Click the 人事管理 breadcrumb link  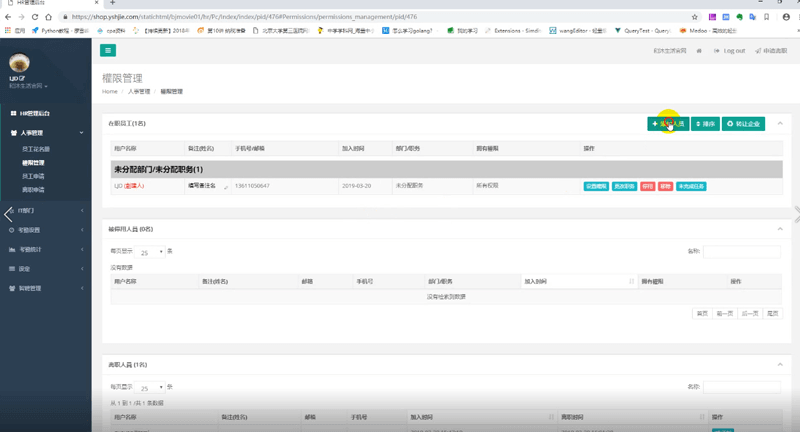(139, 91)
